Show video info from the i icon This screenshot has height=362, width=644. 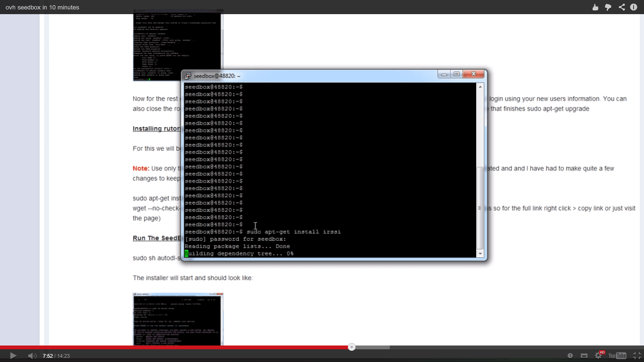point(634,7)
